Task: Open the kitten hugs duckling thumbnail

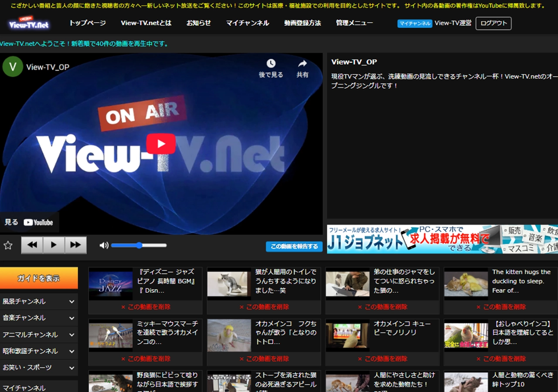Action: (x=466, y=284)
